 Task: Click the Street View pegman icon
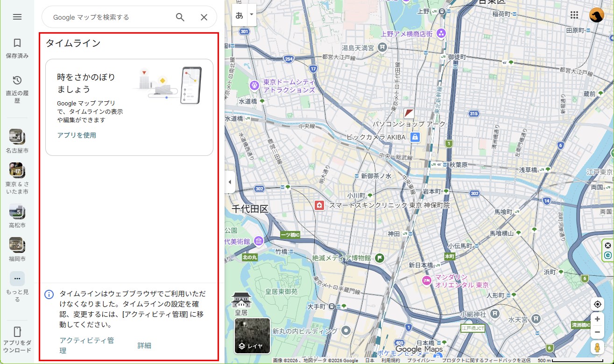point(597,348)
